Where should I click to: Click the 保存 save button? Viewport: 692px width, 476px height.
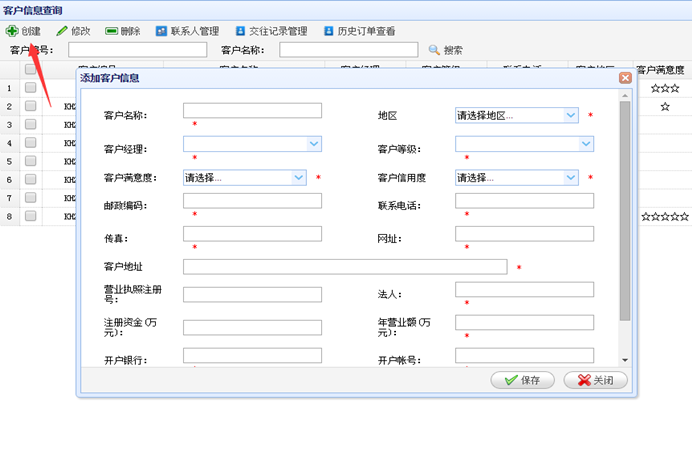click(523, 380)
